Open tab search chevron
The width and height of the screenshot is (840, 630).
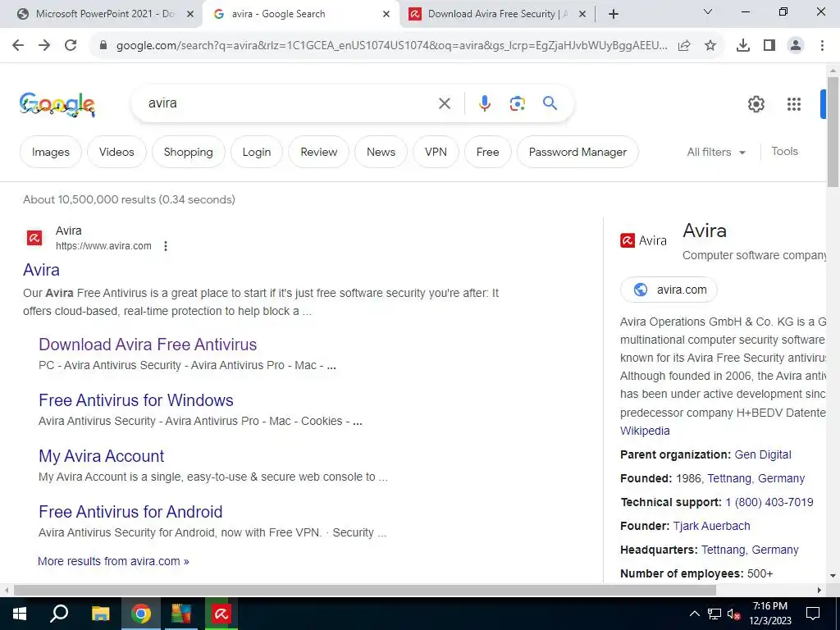(708, 11)
